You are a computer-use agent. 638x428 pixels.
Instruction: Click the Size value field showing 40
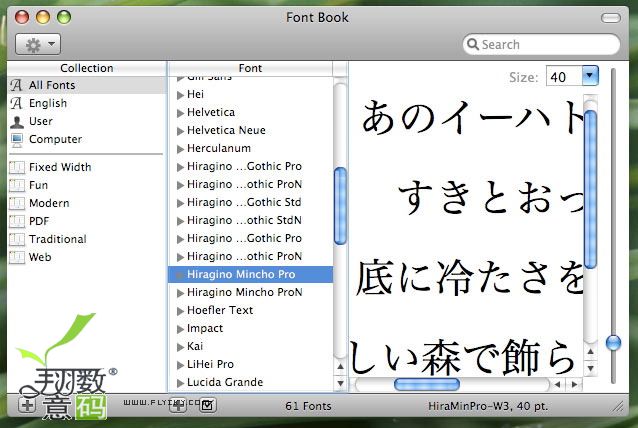tap(564, 76)
